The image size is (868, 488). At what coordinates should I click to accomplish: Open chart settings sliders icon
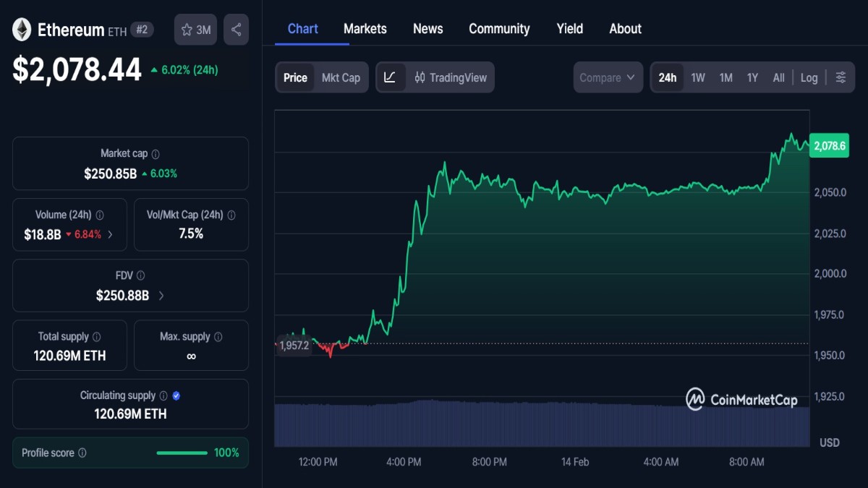tap(841, 77)
